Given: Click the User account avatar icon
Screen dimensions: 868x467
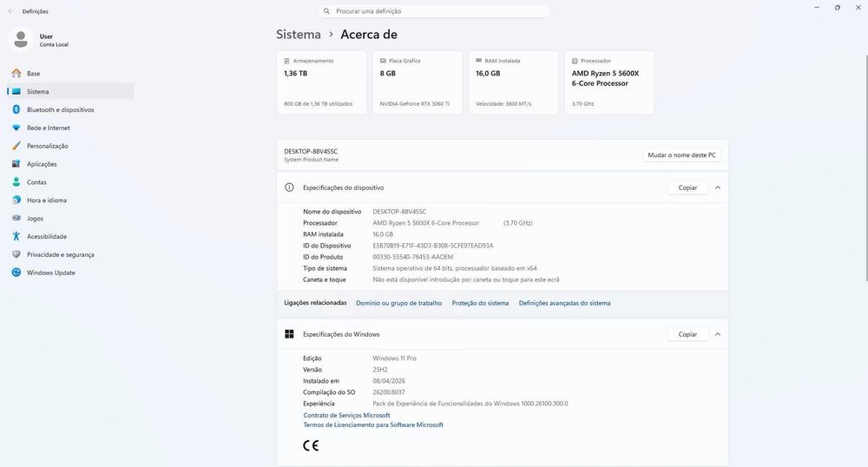Looking at the screenshot, I should (21, 40).
